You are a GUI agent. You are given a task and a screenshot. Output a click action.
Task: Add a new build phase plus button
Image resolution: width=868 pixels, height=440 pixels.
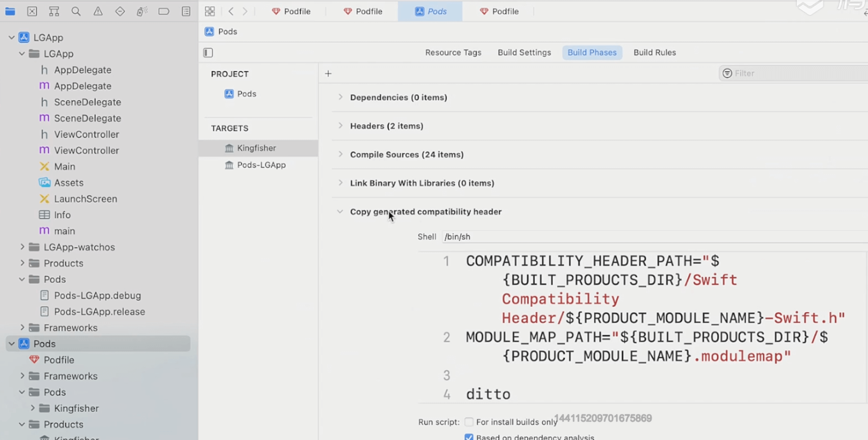click(x=328, y=73)
